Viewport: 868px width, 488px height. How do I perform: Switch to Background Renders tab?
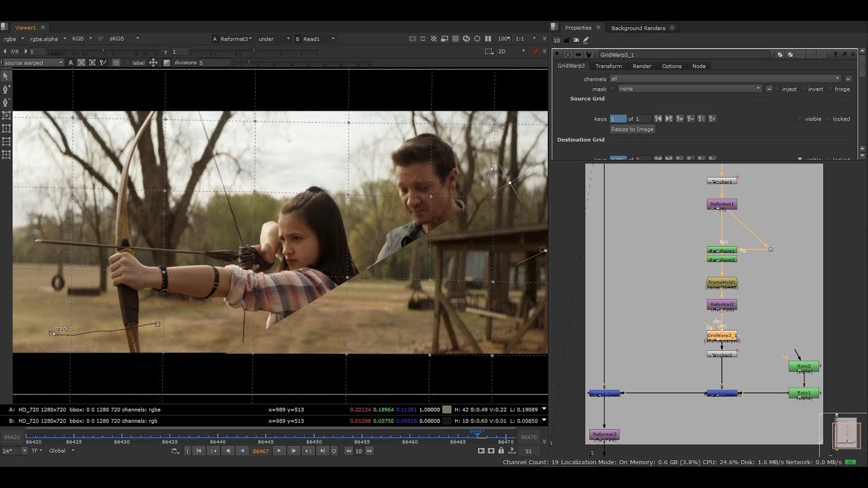[638, 28]
